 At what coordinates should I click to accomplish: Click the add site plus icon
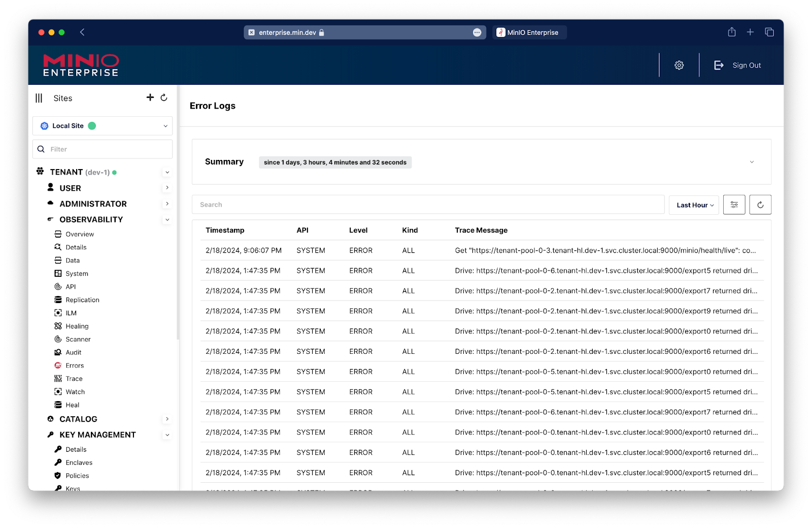[x=150, y=97]
